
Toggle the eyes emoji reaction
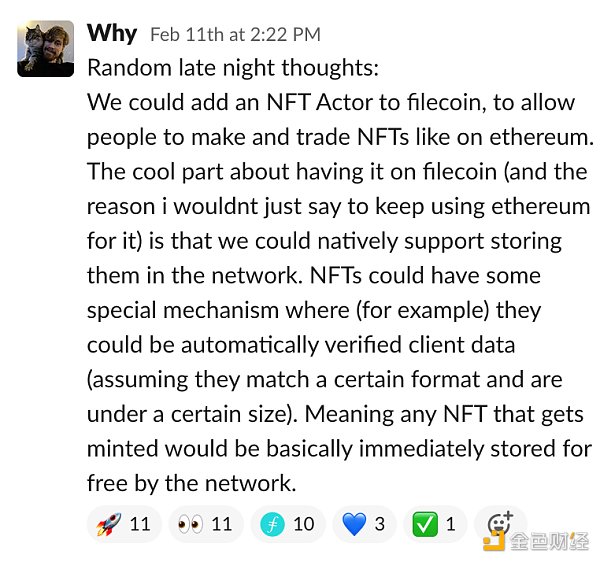point(206,524)
